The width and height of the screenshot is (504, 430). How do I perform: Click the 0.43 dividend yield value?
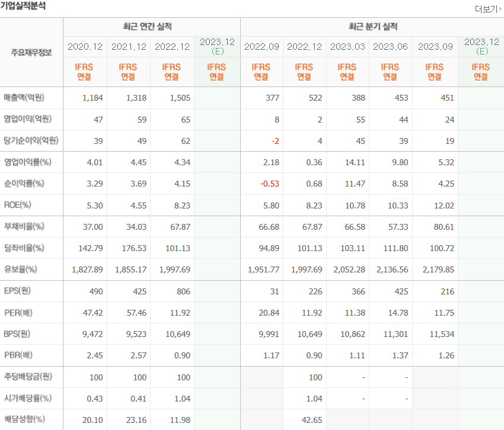pyautogui.click(x=95, y=399)
